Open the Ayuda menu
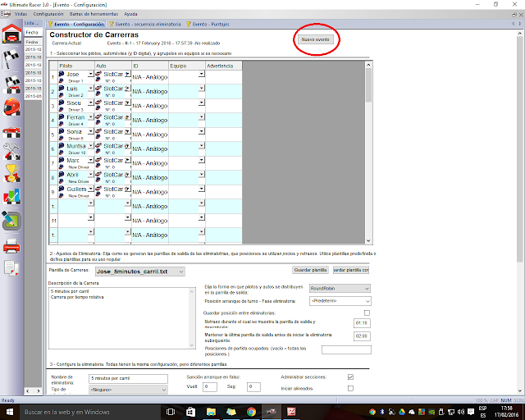Viewport: 525px width, 420px height. (130, 14)
